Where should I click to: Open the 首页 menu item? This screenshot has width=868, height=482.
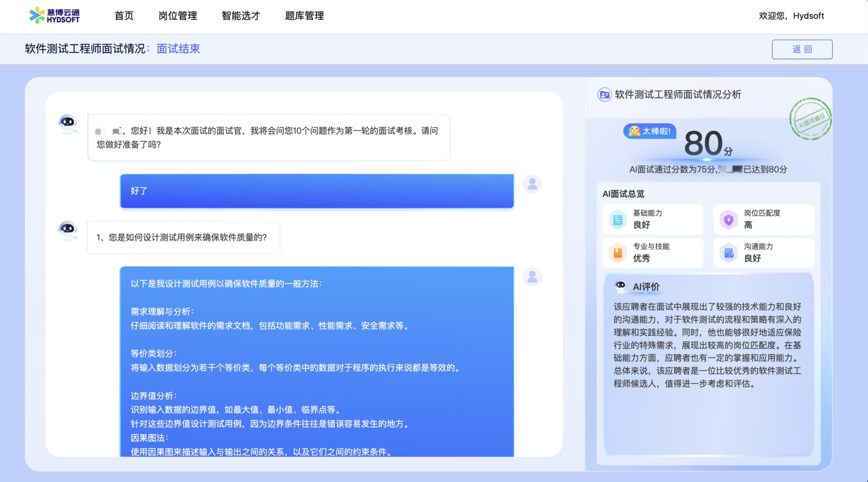point(124,16)
